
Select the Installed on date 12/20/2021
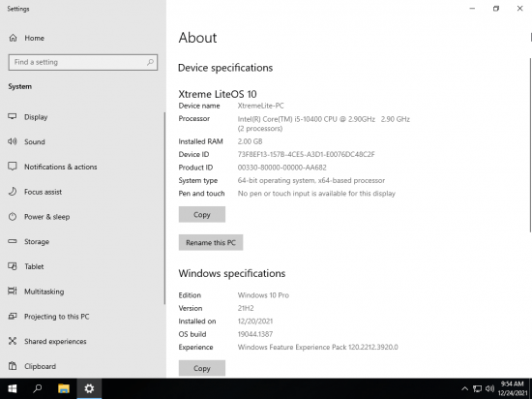tap(255, 322)
